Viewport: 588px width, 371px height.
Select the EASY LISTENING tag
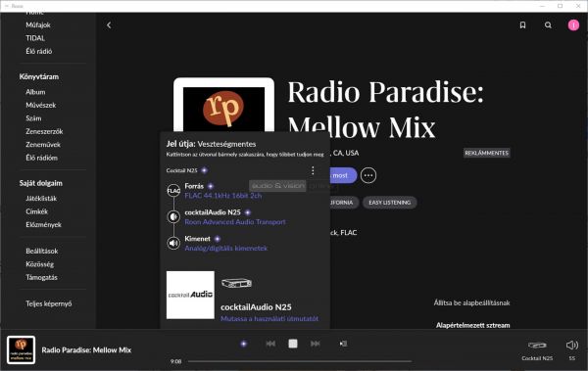click(390, 203)
